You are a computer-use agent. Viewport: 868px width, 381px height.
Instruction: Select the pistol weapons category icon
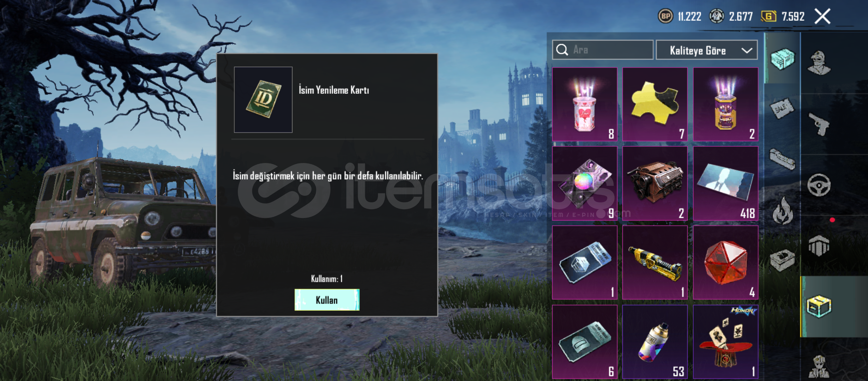[819, 124]
